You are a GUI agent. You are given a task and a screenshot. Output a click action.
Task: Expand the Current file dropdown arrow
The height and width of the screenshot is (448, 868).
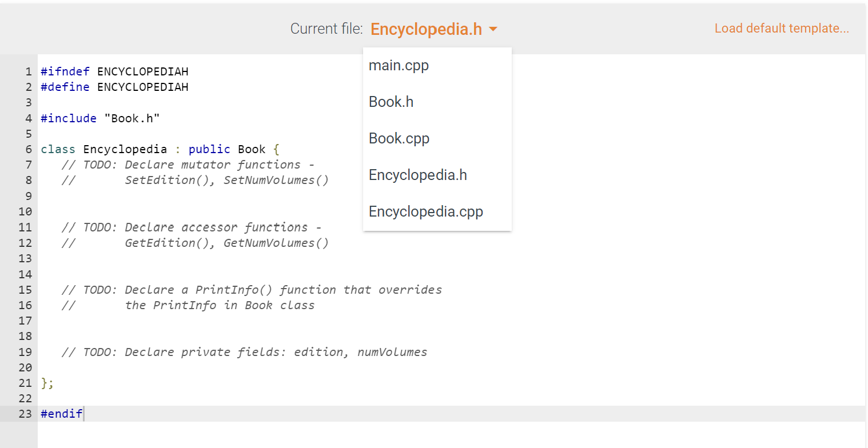[x=493, y=29]
